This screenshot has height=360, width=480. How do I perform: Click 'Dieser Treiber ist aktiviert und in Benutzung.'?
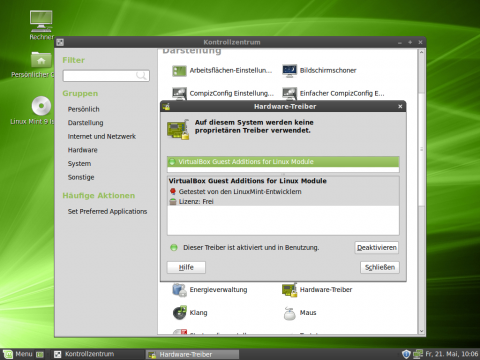pos(251,248)
